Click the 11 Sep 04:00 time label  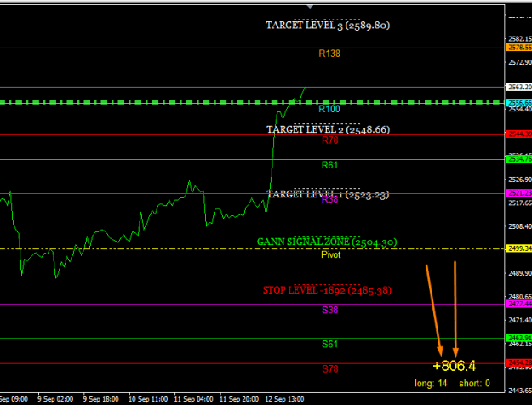coord(194,399)
